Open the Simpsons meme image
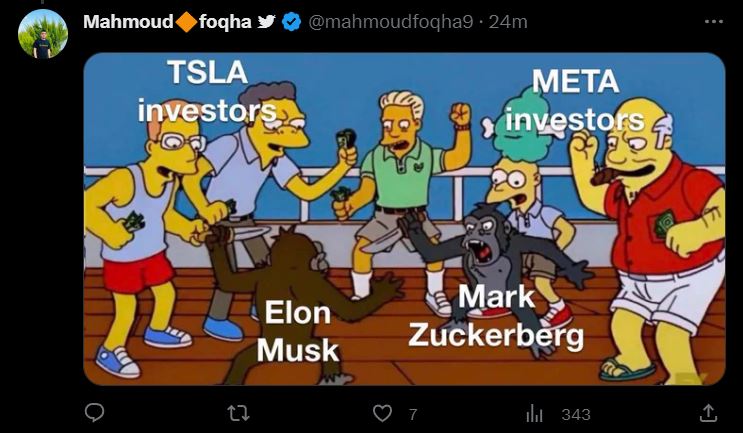 (404, 219)
